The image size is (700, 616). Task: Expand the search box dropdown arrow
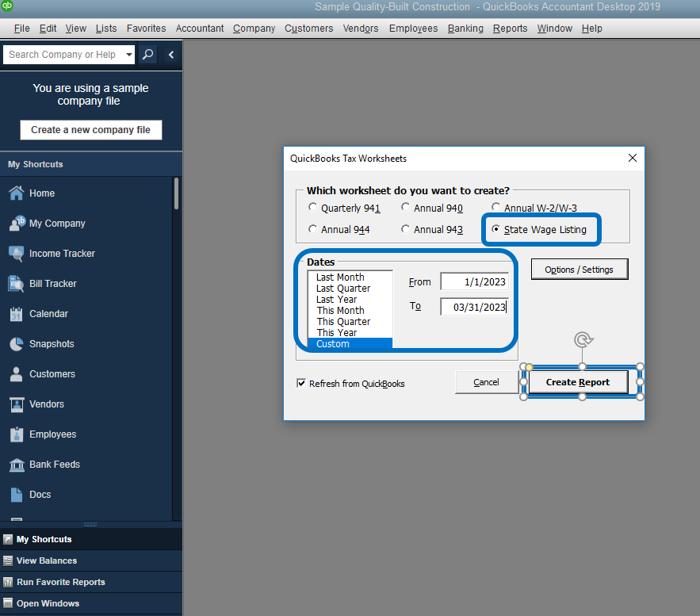coord(129,55)
